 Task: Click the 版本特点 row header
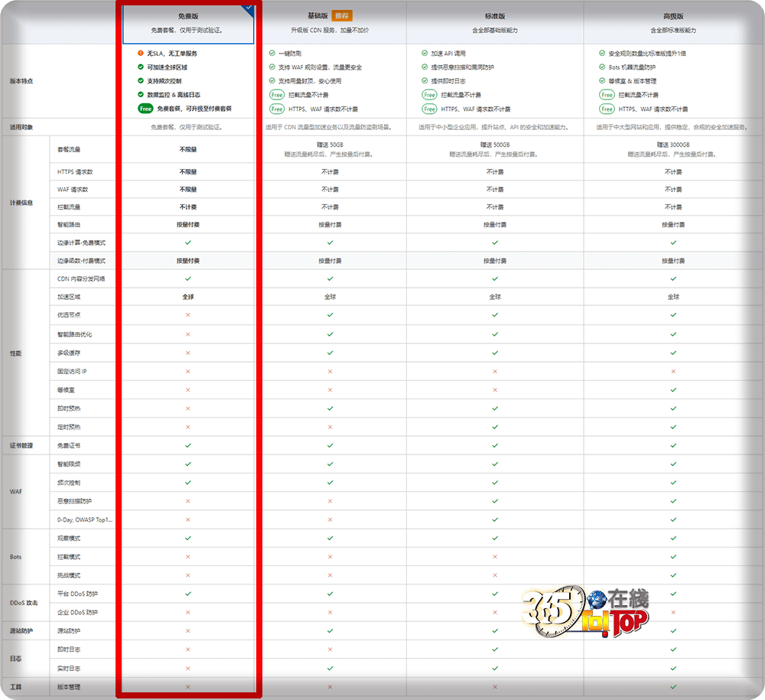tap(21, 81)
